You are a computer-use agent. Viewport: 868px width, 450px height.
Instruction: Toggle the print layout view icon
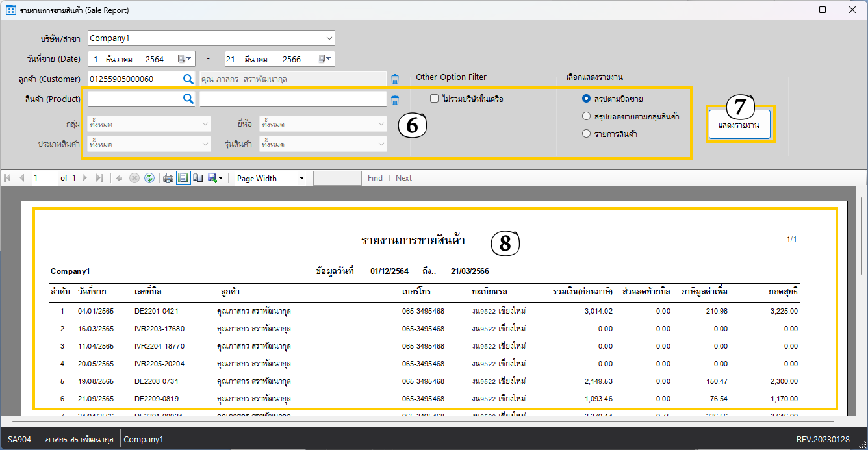click(184, 178)
